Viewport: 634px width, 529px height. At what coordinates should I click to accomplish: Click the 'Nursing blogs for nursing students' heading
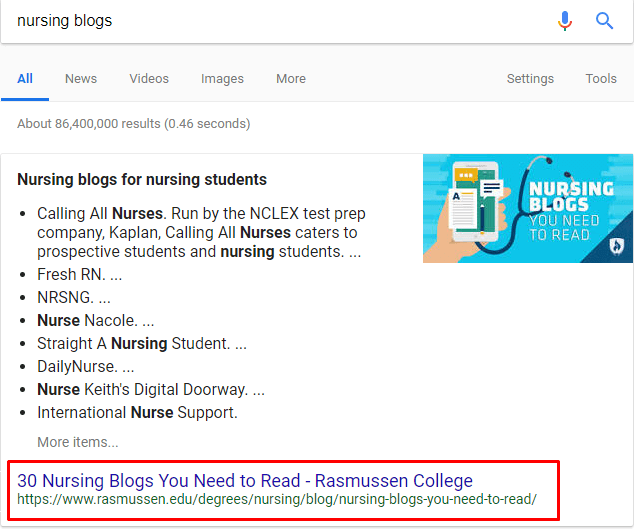tap(142, 179)
